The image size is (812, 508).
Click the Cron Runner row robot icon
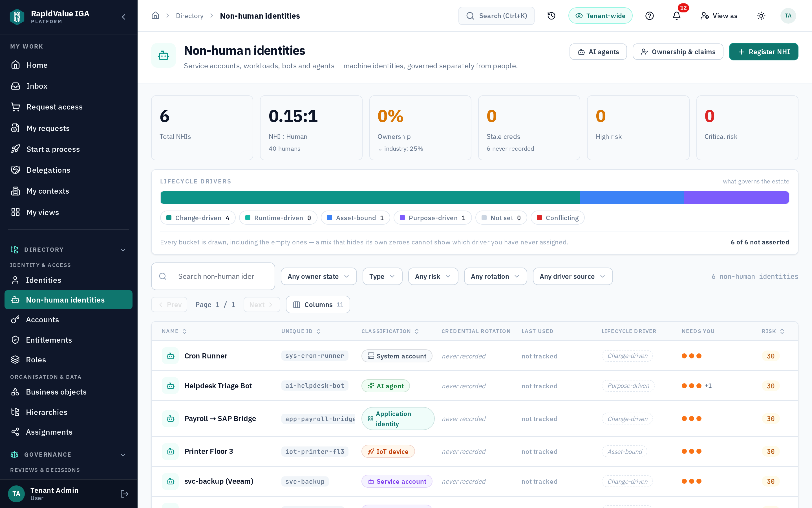coord(171,356)
